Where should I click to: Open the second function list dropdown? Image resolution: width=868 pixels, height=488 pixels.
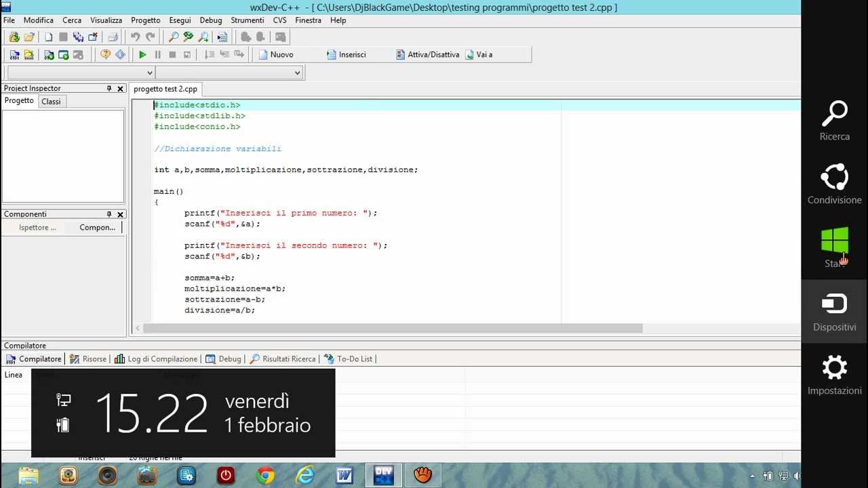pyautogui.click(x=297, y=73)
